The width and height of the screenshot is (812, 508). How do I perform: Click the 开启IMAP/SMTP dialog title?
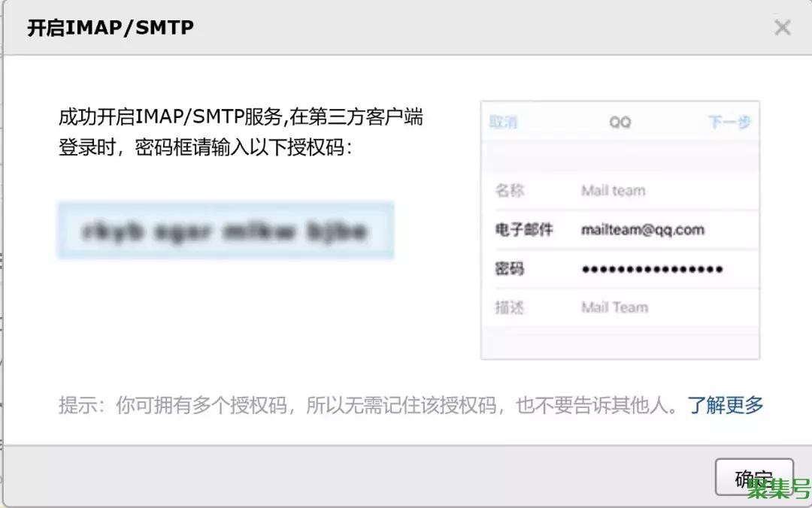(x=111, y=28)
